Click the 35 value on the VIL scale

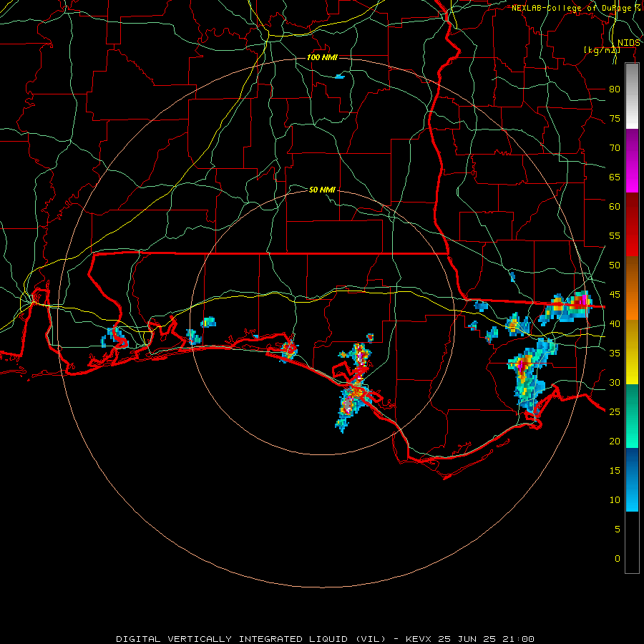click(615, 353)
